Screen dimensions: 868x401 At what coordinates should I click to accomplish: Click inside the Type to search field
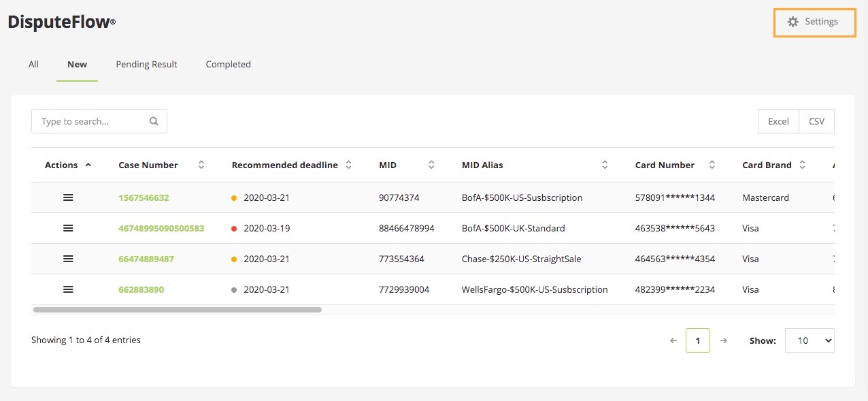[88, 121]
